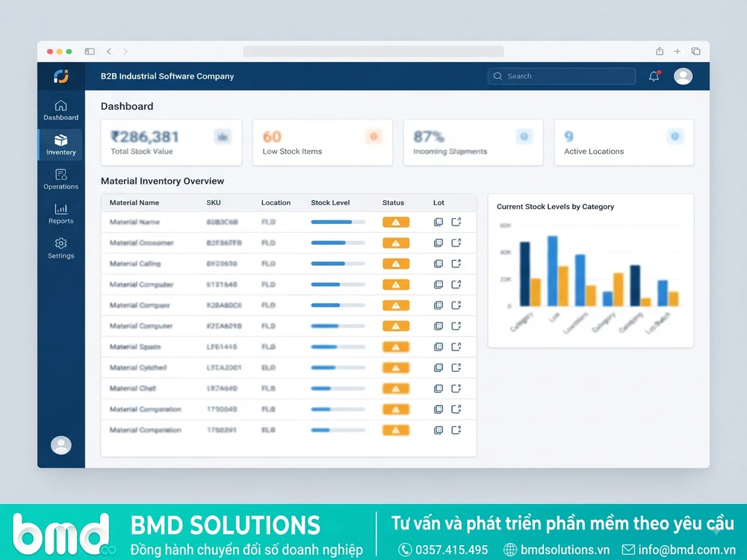Click the stock level bar for Material Crocoomer

(x=338, y=243)
